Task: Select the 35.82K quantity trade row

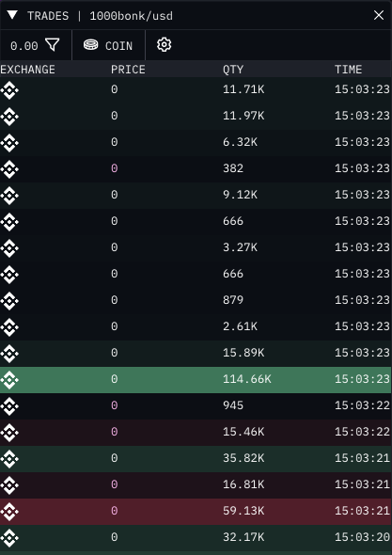Action: point(196,459)
